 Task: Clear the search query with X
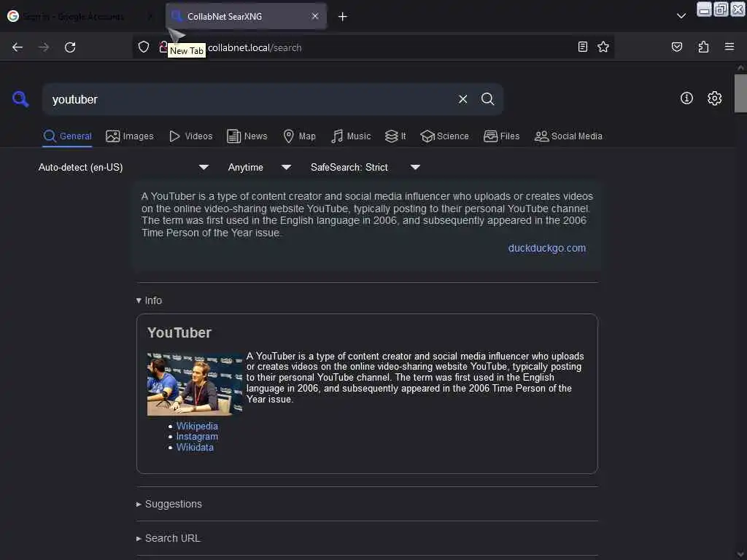coord(462,99)
